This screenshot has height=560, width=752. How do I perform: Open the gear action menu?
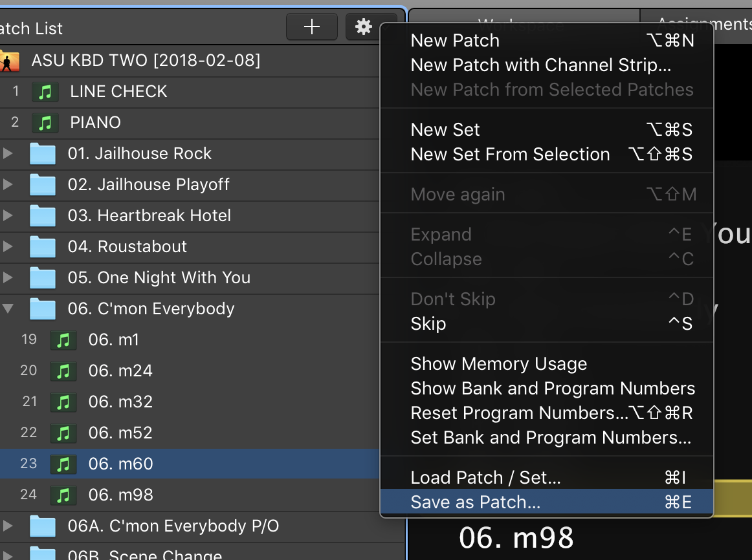click(x=364, y=27)
